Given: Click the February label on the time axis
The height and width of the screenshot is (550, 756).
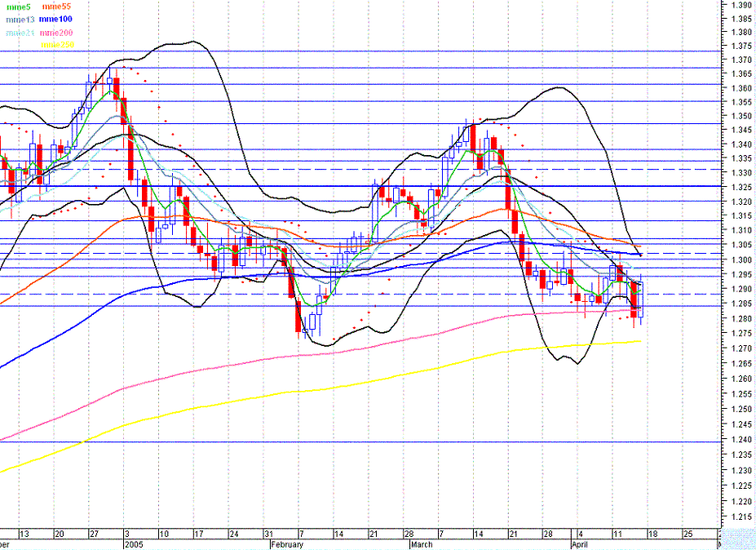Looking at the screenshot, I should click(x=287, y=544).
